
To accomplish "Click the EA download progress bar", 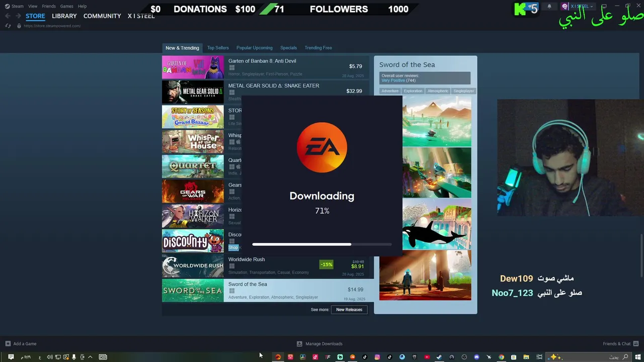I will click(322, 244).
